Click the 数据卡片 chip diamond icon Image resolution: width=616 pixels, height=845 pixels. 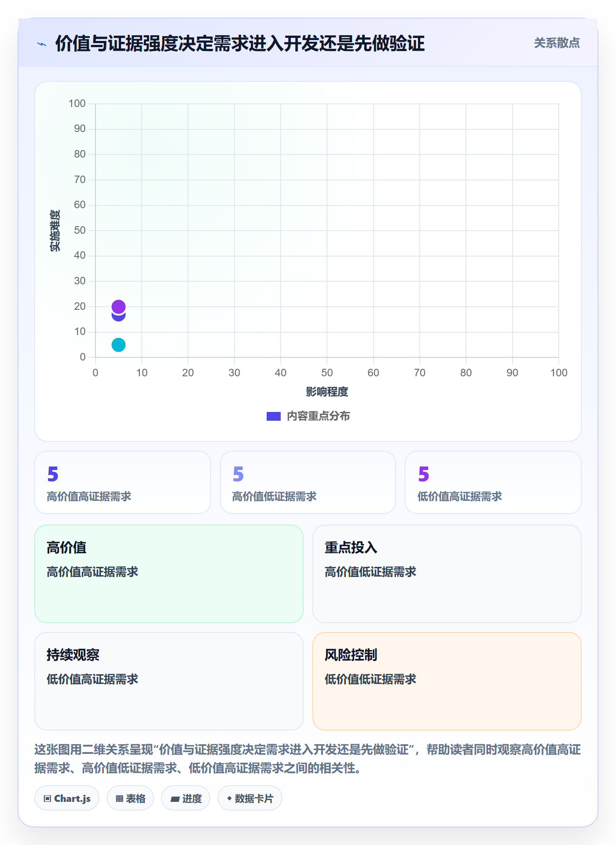click(x=229, y=798)
